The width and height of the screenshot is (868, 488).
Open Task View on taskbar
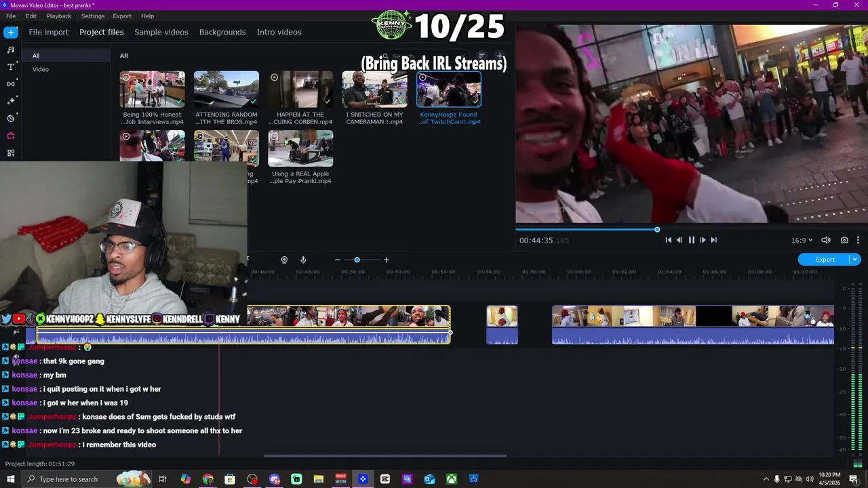[163, 479]
